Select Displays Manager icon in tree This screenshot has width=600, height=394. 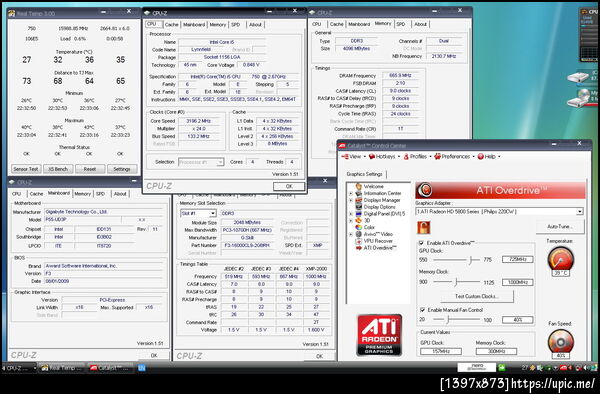click(x=359, y=200)
